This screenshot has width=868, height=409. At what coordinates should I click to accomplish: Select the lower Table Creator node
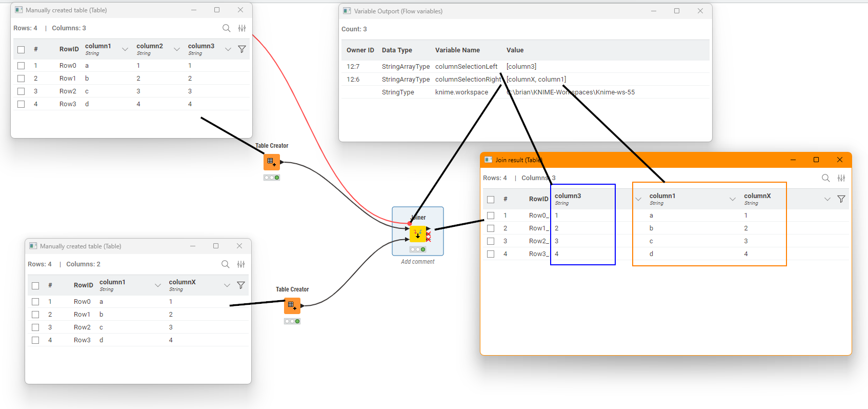pyautogui.click(x=292, y=306)
